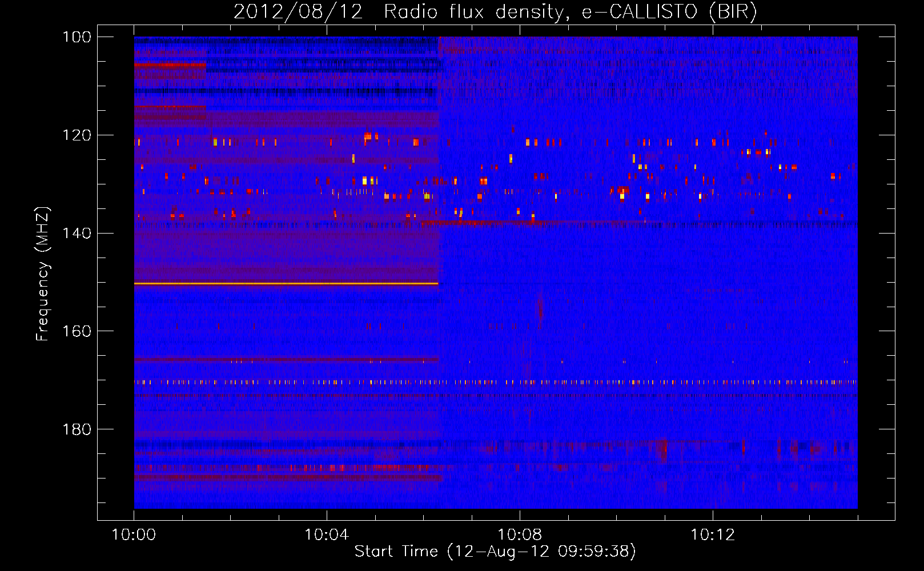
Task: Click the 140 frequency tick label
Action: (x=77, y=233)
